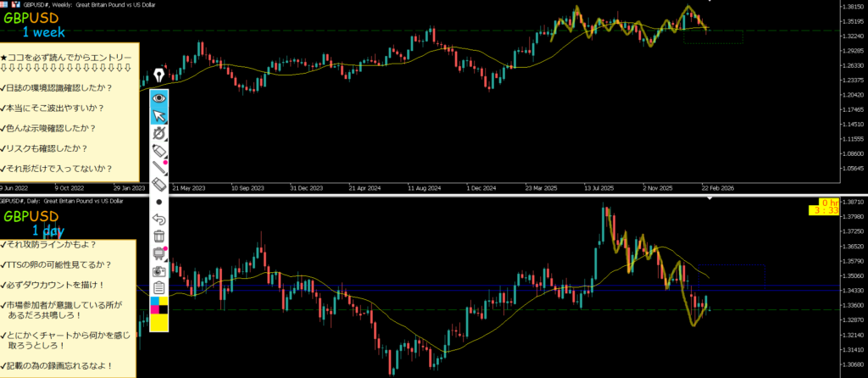Choose the eraser tool
This screenshot has height=378, width=868.
[x=159, y=185]
